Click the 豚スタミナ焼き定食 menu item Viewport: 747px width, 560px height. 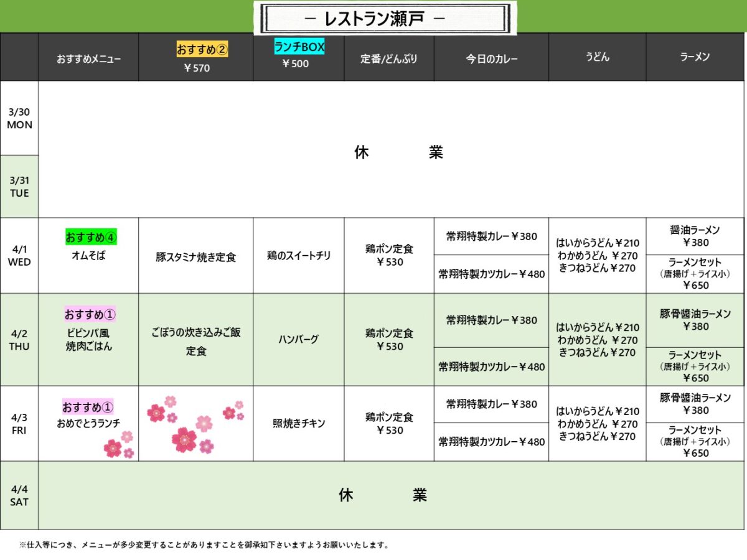pyautogui.click(x=195, y=257)
